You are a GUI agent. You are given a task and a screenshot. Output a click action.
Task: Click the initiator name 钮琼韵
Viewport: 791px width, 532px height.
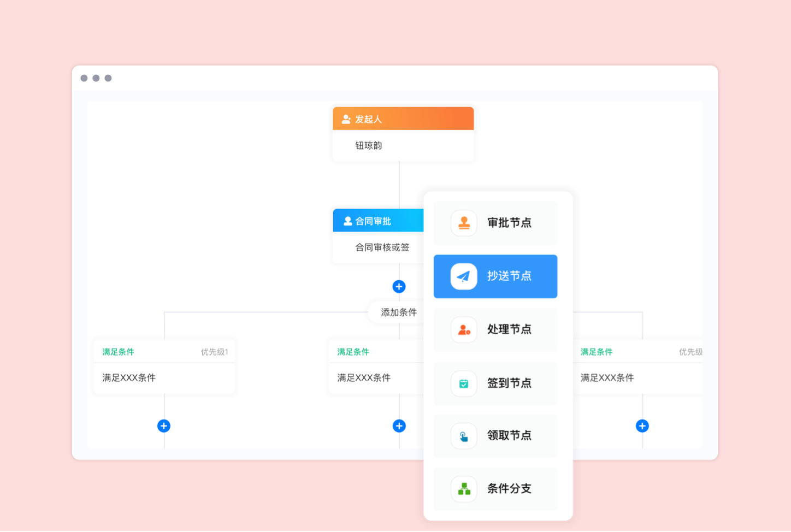click(369, 146)
